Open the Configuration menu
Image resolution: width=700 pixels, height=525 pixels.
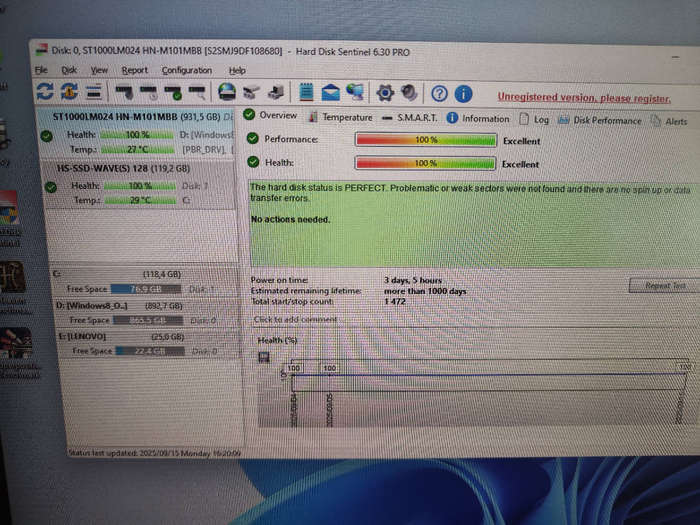point(187,71)
